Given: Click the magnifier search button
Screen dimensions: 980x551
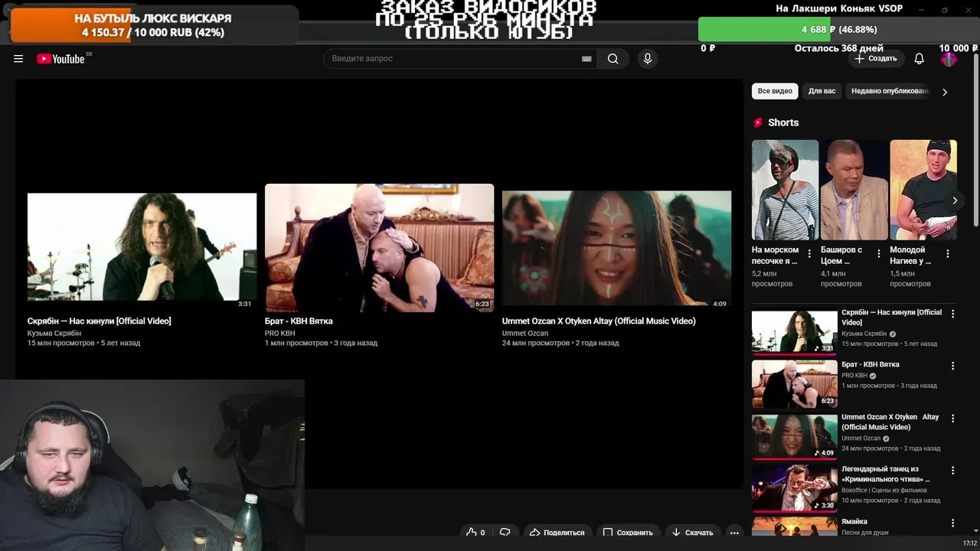Looking at the screenshot, I should (x=612, y=59).
